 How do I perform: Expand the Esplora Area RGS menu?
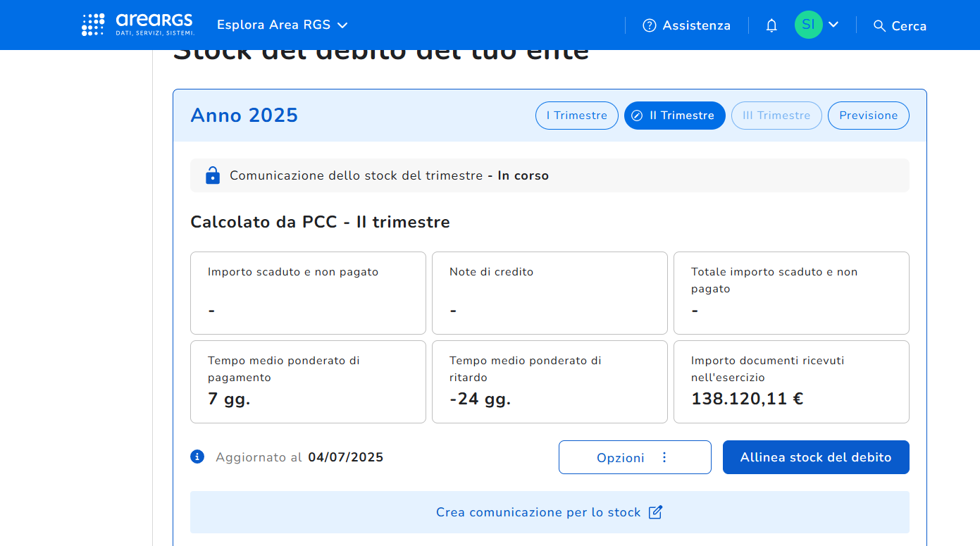(282, 25)
